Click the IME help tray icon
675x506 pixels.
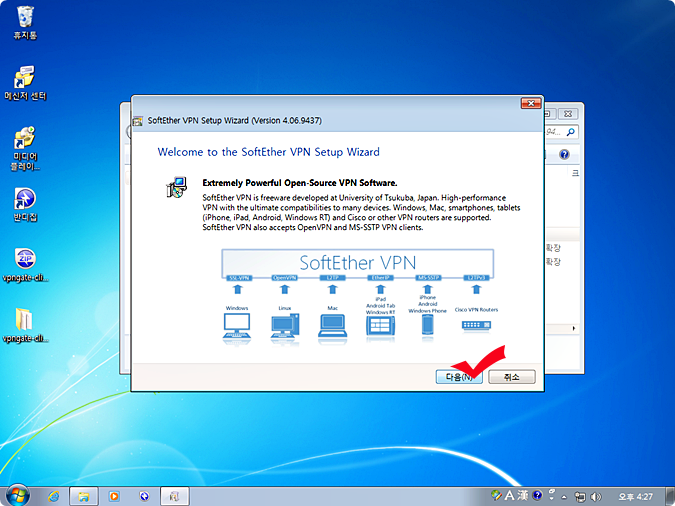click(x=537, y=495)
